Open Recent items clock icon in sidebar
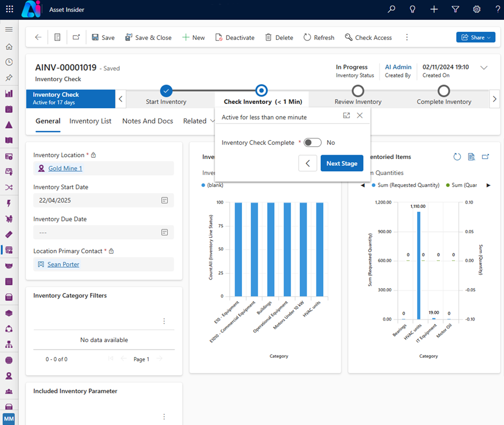 click(9, 62)
